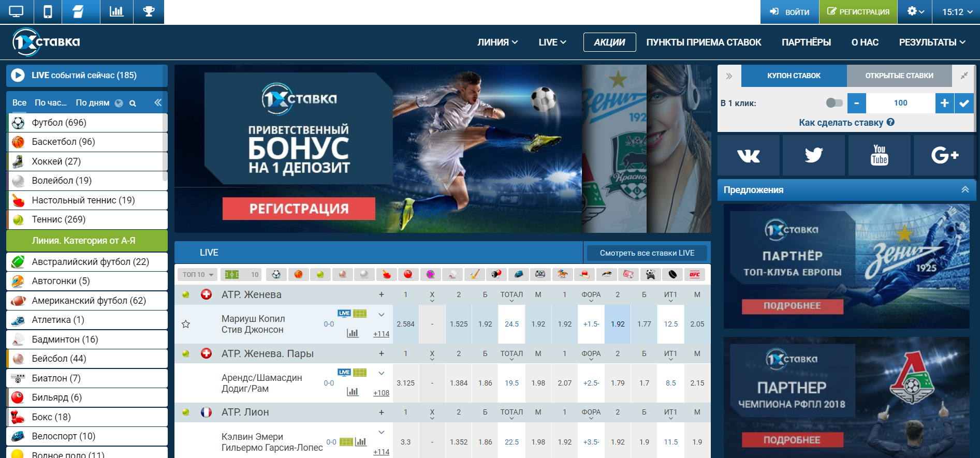The image size is (980, 458).
Task: Open settings gear dropdown
Action: tap(915, 11)
